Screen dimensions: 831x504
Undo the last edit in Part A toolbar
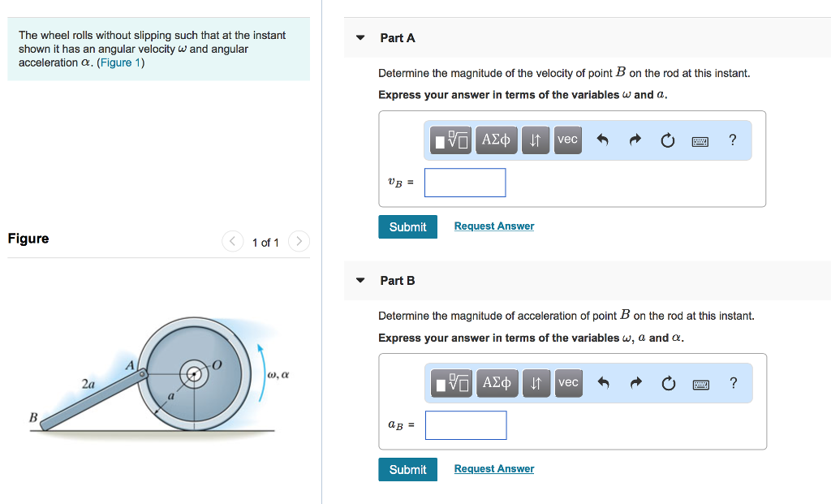click(x=602, y=140)
